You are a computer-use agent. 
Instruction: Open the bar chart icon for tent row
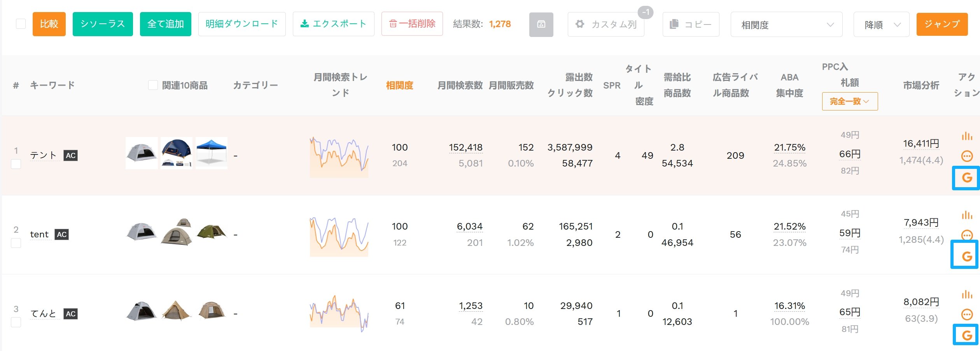[967, 215]
